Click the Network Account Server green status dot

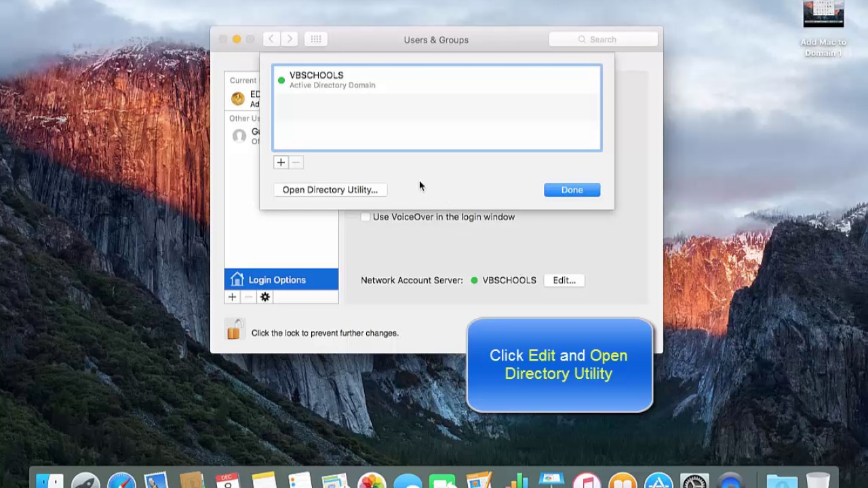[474, 280]
